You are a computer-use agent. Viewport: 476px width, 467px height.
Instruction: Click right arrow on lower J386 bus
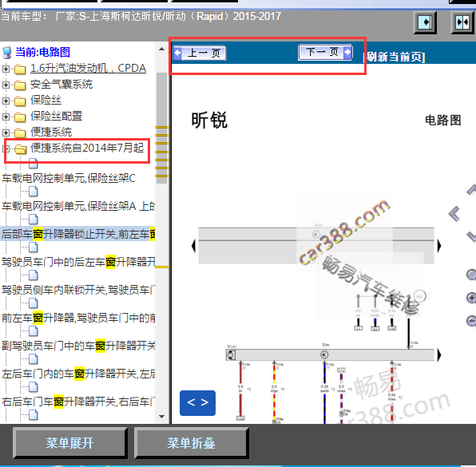click(439, 354)
